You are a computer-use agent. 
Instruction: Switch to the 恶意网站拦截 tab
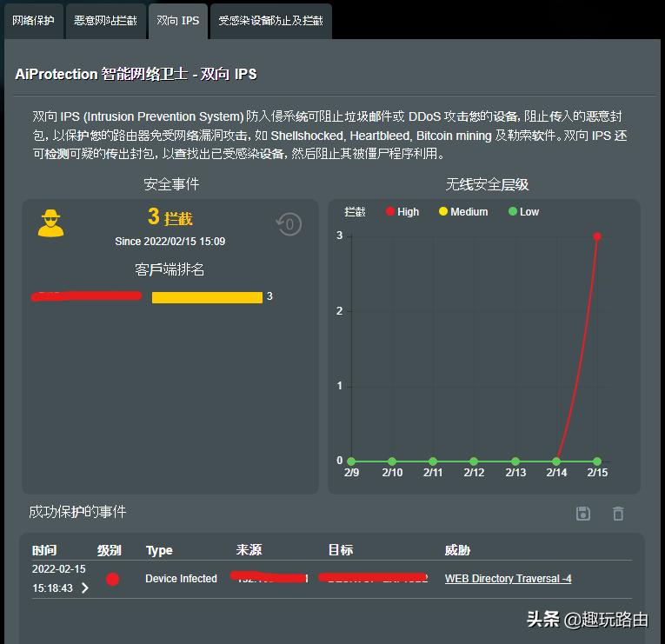tap(105, 21)
